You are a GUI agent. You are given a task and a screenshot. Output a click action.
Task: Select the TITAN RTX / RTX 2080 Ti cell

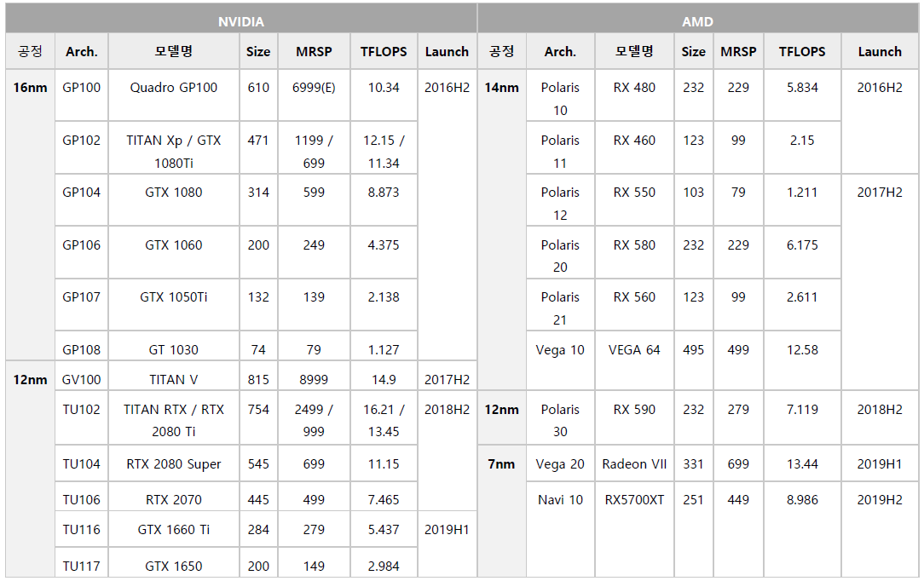coord(174,417)
